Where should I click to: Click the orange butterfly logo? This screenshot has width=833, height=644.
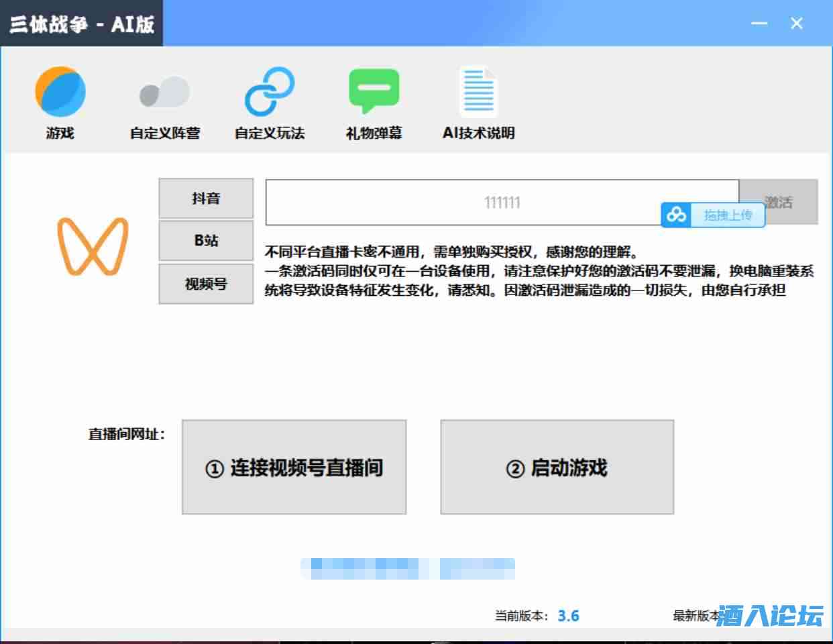tap(93, 246)
